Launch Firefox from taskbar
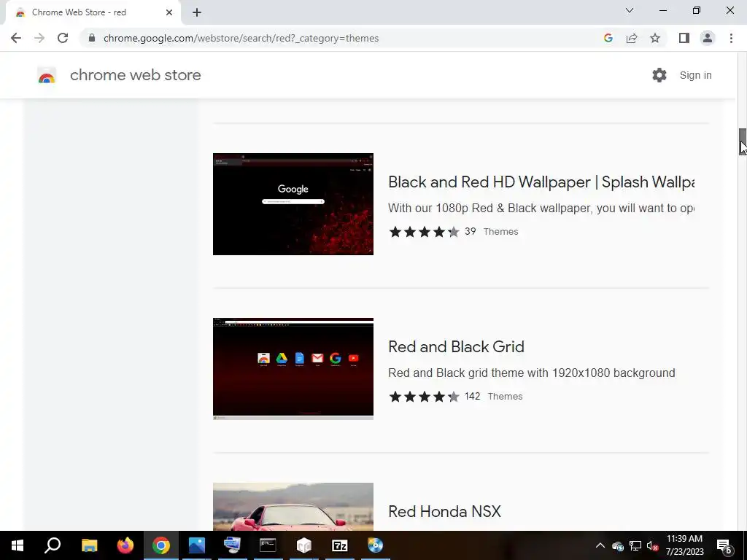Screen dimensions: 747x560 tap(125, 545)
